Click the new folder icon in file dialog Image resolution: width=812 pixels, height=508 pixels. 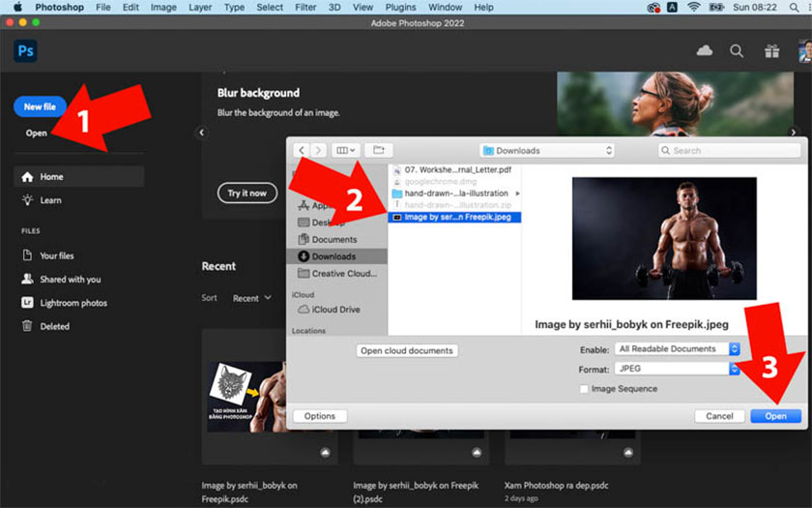pyautogui.click(x=378, y=150)
